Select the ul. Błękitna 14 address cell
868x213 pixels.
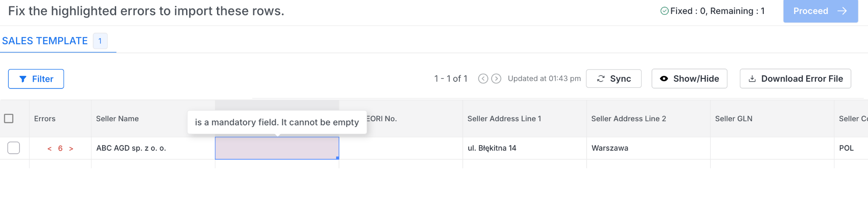[x=525, y=148]
